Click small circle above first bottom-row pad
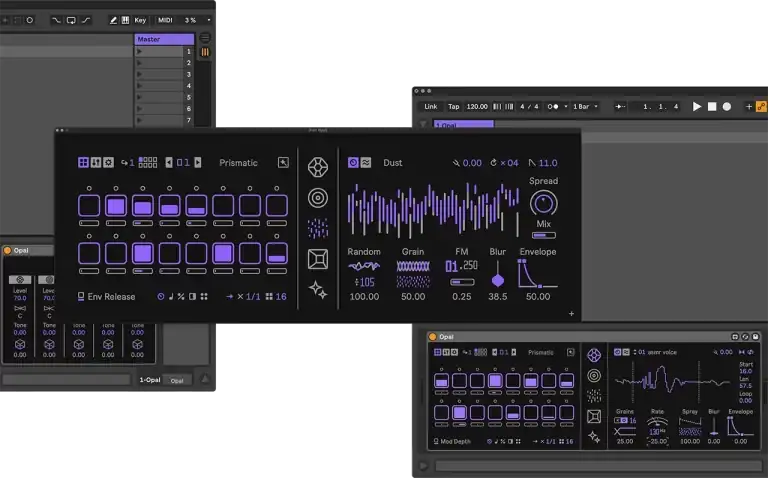 tap(89, 236)
